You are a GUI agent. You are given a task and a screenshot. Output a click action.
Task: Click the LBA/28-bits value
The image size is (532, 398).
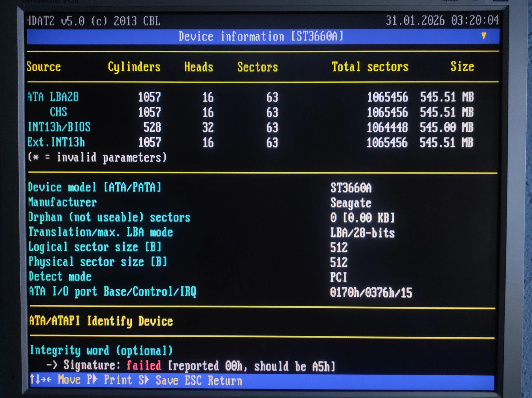(363, 233)
